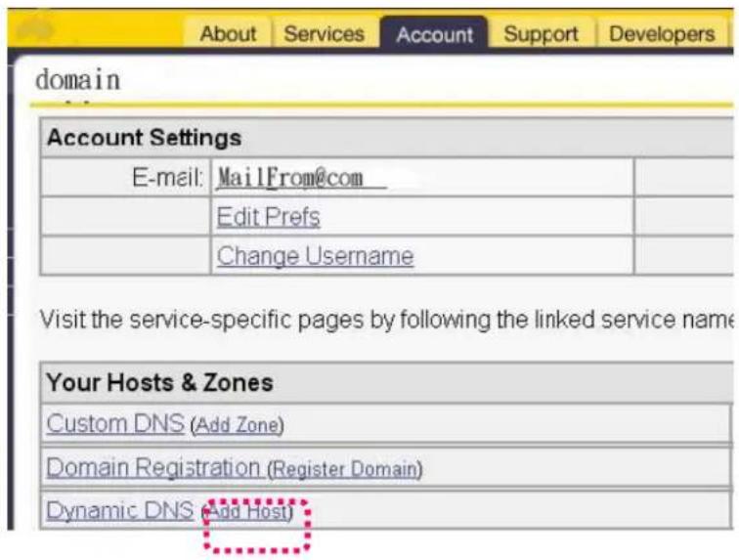Click the Add Zone link
This screenshot has width=739, height=560.
[x=237, y=425]
